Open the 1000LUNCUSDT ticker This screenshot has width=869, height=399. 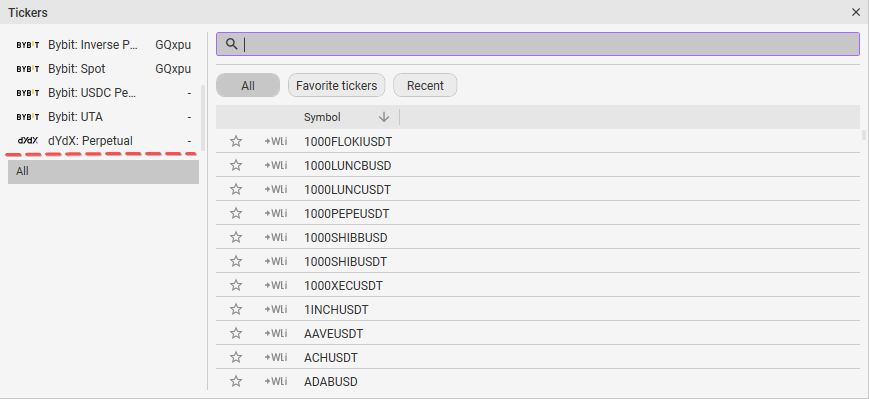[347, 190]
